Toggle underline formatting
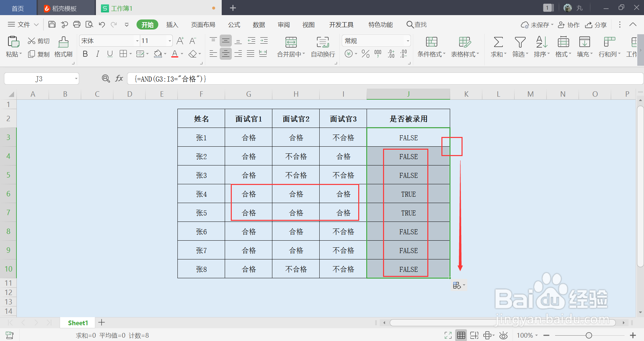 110,54
